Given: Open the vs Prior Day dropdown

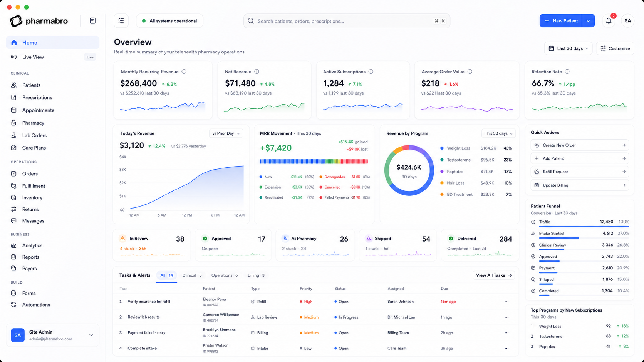Looking at the screenshot, I should tap(226, 133).
